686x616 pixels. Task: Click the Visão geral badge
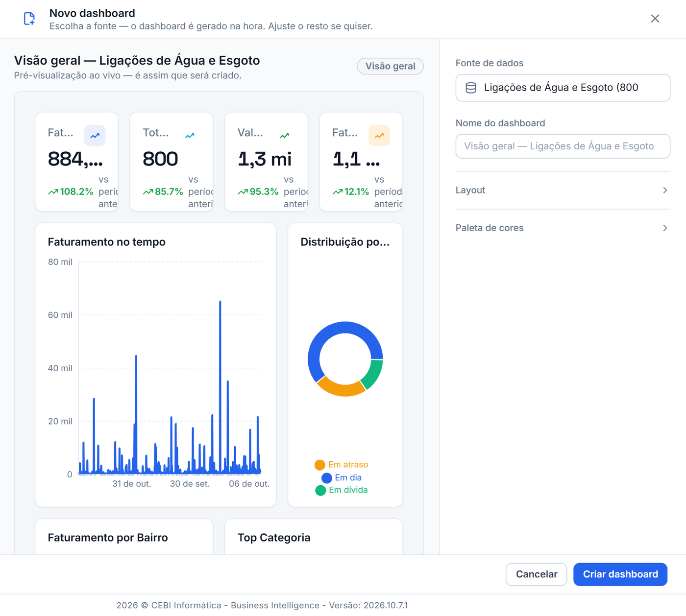391,66
